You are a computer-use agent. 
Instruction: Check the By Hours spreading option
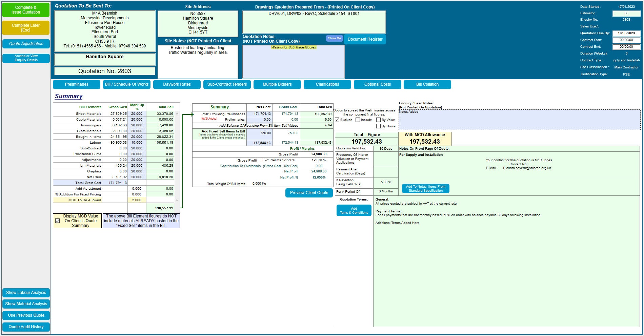tap(379, 126)
